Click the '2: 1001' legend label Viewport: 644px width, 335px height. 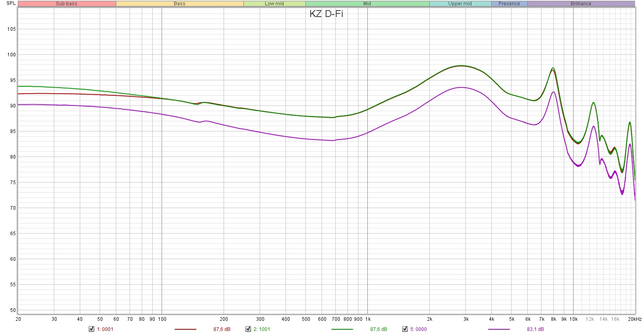point(262,329)
